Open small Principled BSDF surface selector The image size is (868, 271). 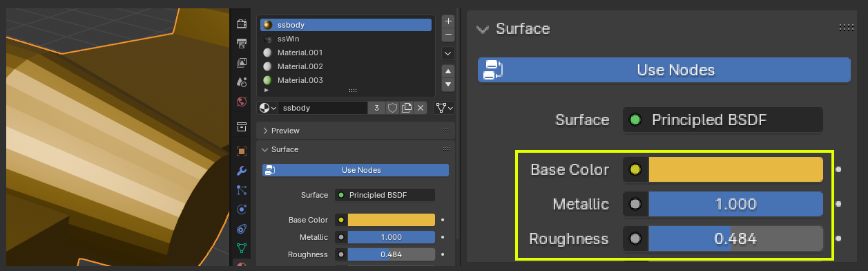(385, 195)
